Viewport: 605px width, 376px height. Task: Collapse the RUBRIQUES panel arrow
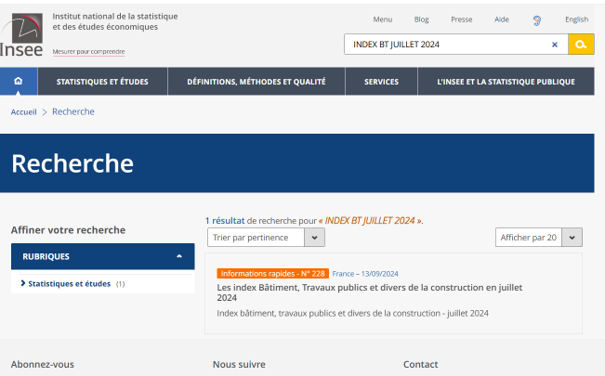pos(179,256)
